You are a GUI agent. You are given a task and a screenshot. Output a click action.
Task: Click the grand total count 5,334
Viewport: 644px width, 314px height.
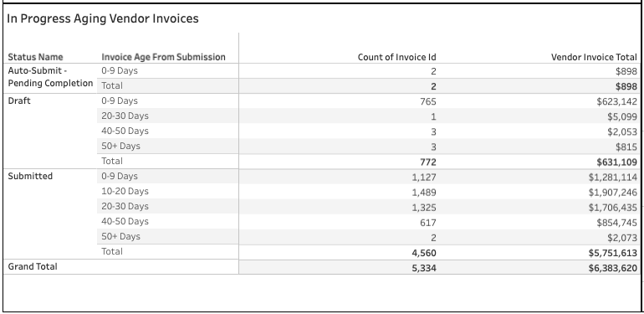(424, 268)
